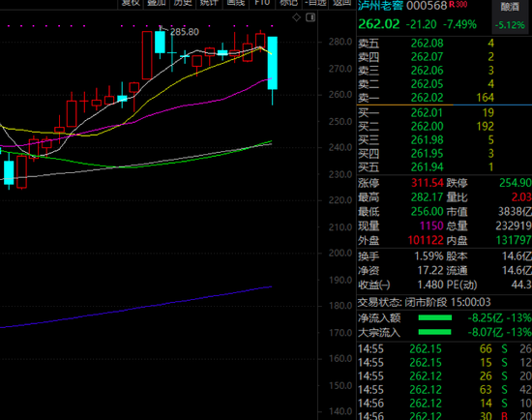Image resolution: width=532 pixels, height=420 pixels.
Task: Click the stock name 泸州老窖
Action: (x=380, y=6)
